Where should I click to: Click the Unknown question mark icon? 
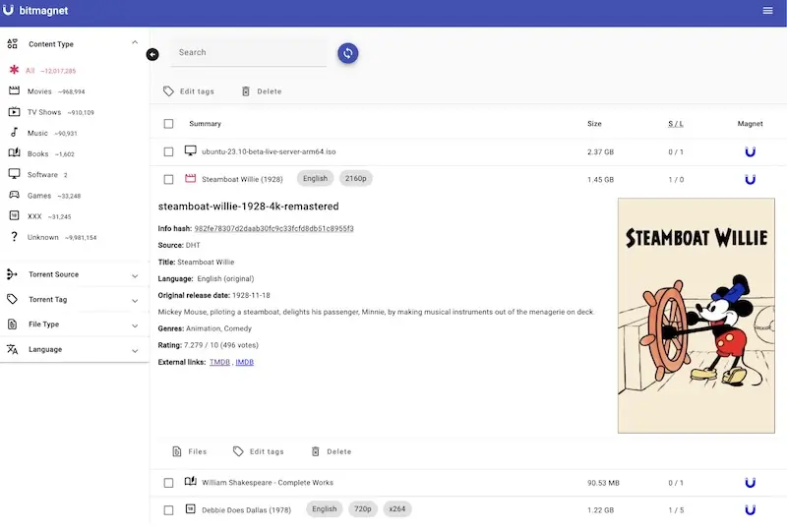pos(14,237)
